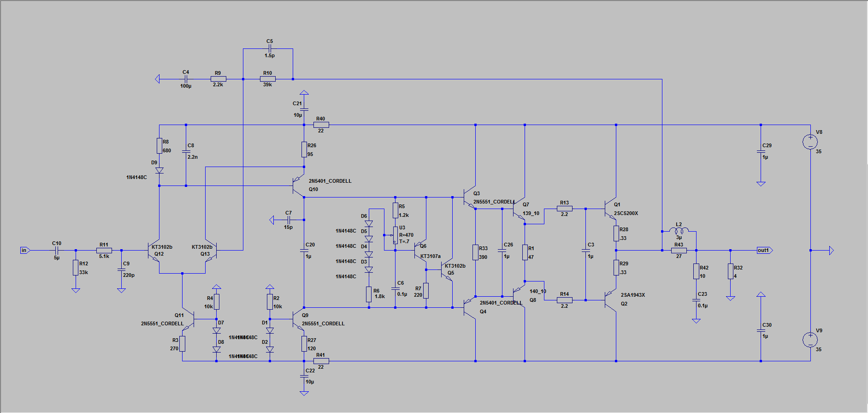Click resistor R7 220 symbol
The width and height of the screenshot is (868, 413).
(x=426, y=291)
